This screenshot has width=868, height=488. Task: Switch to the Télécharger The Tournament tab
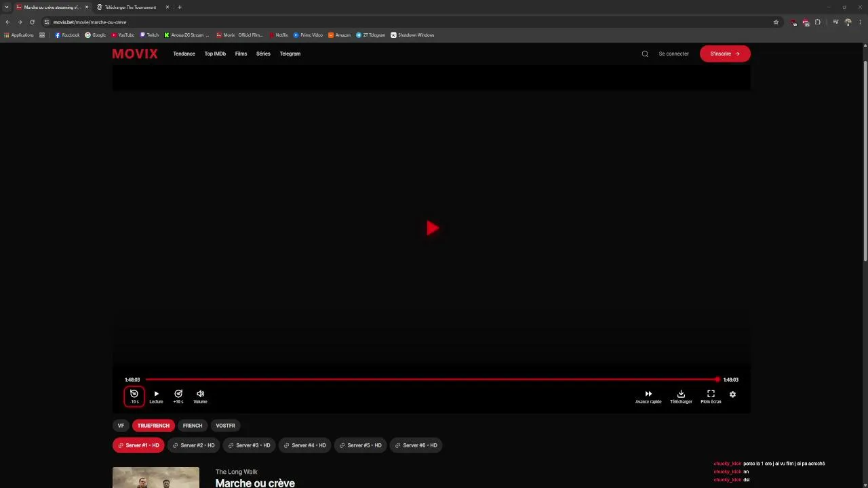tap(130, 7)
